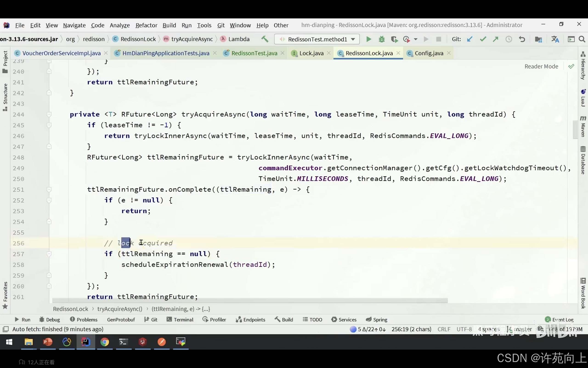Click the 256:19 cursor position indicator
The width and height of the screenshot is (588, 368).
coord(411,329)
